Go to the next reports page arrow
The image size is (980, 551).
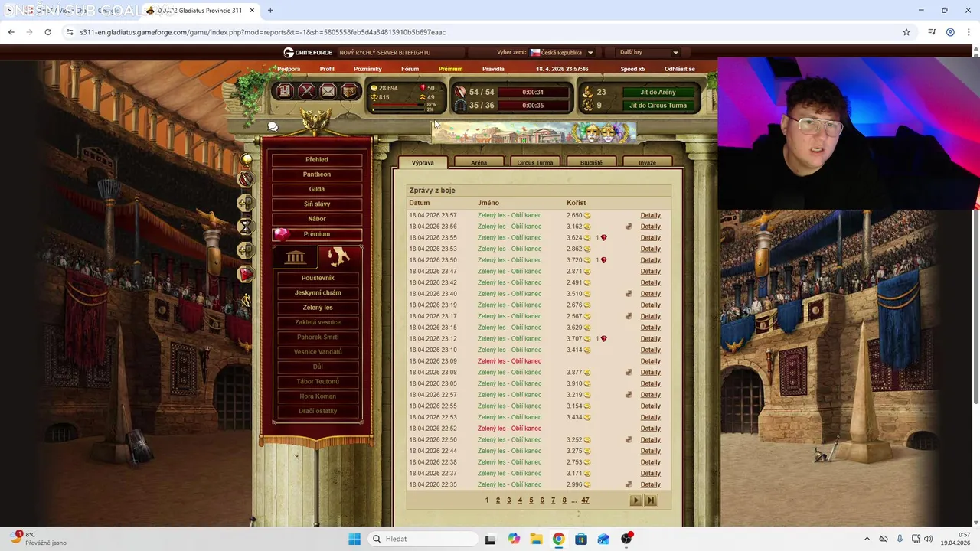pyautogui.click(x=635, y=500)
